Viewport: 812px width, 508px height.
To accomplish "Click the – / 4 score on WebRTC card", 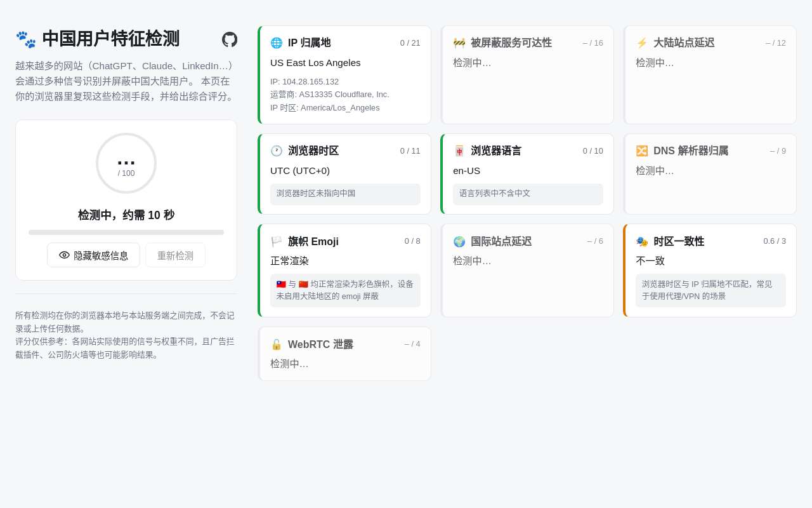I will [x=412, y=344].
